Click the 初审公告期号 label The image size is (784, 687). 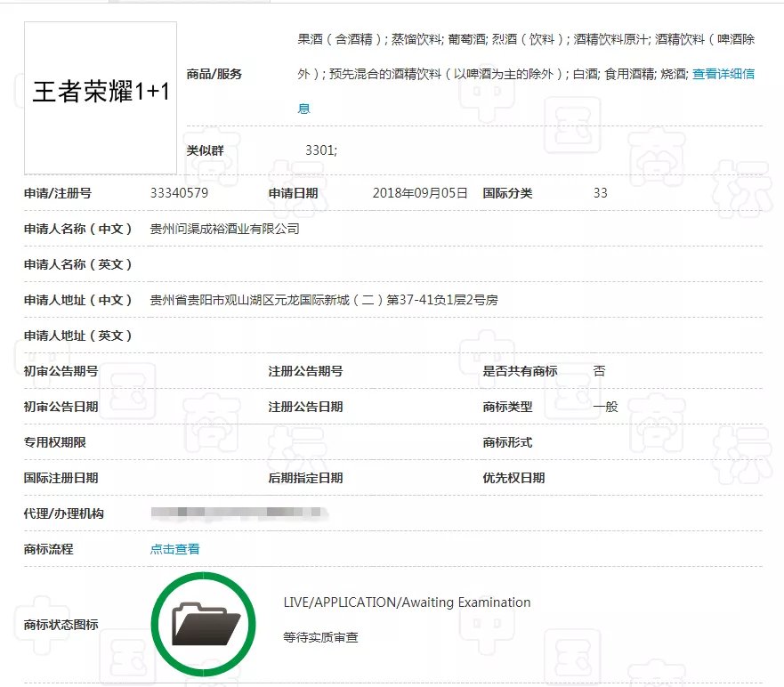(61, 371)
